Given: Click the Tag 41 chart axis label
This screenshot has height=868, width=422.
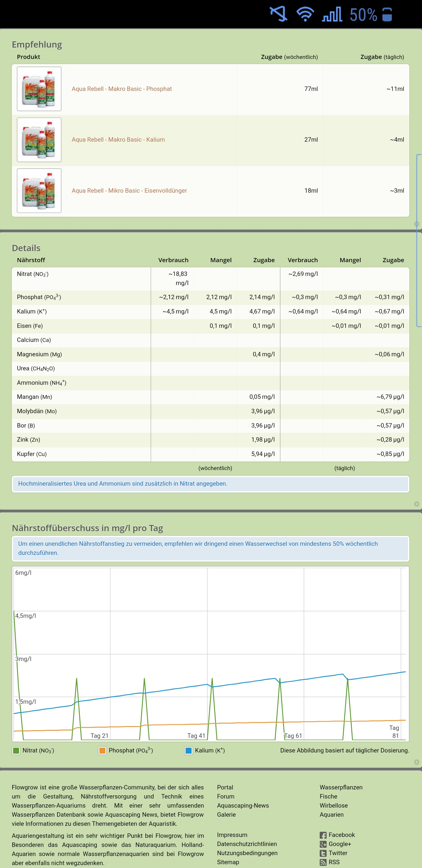Looking at the screenshot, I should tap(196, 735).
